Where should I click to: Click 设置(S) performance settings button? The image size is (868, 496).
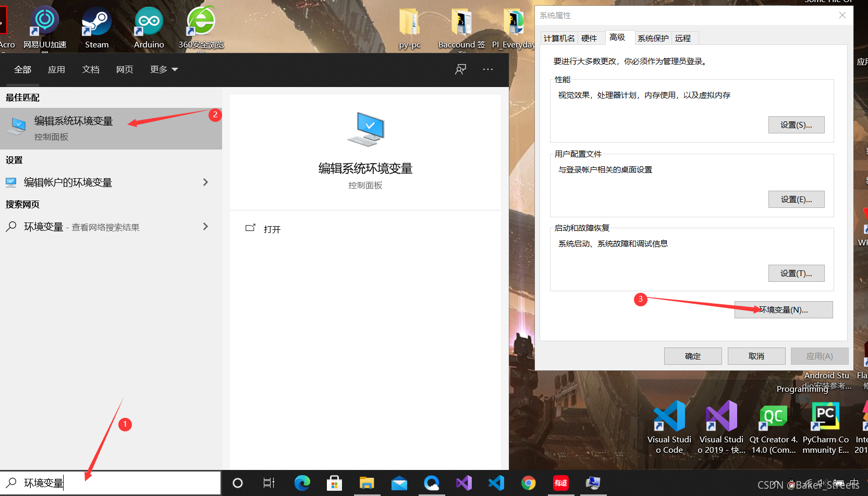[x=796, y=125]
